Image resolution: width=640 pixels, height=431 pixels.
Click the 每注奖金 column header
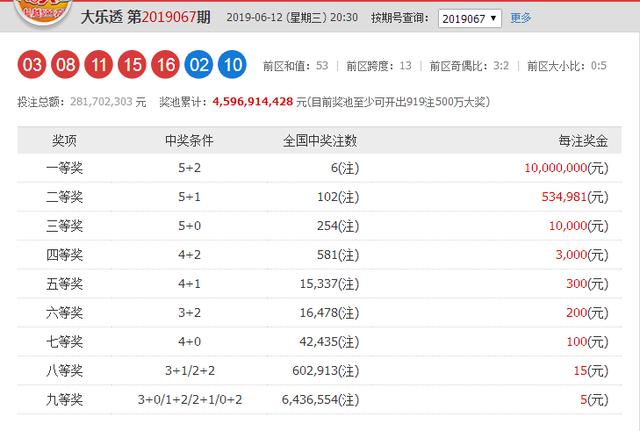[583, 141]
